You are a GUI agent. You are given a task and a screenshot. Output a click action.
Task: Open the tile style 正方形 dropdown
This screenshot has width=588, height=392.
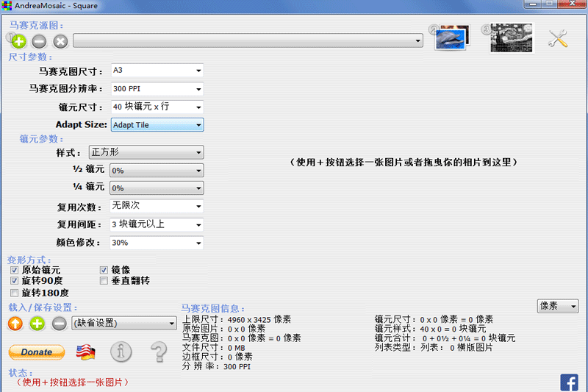[x=146, y=152]
